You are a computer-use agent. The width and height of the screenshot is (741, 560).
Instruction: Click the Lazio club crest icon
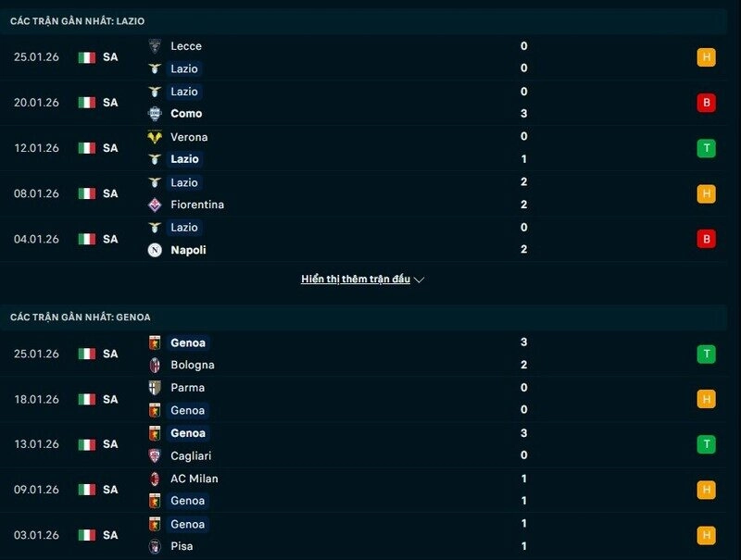coord(153,68)
